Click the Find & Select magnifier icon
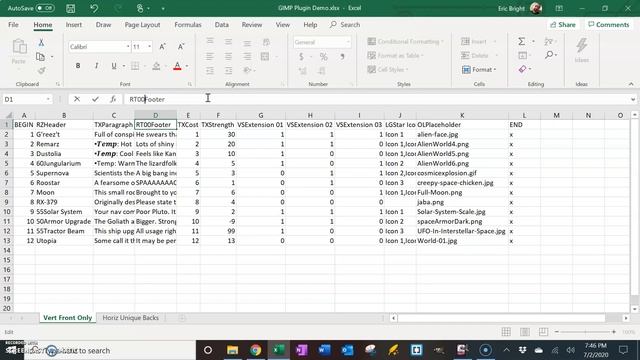 point(549,55)
